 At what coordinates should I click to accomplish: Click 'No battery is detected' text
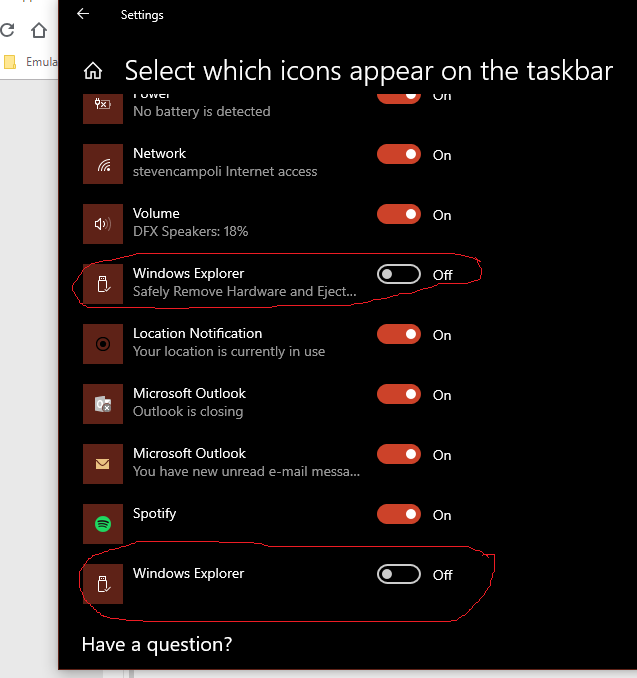[202, 112]
